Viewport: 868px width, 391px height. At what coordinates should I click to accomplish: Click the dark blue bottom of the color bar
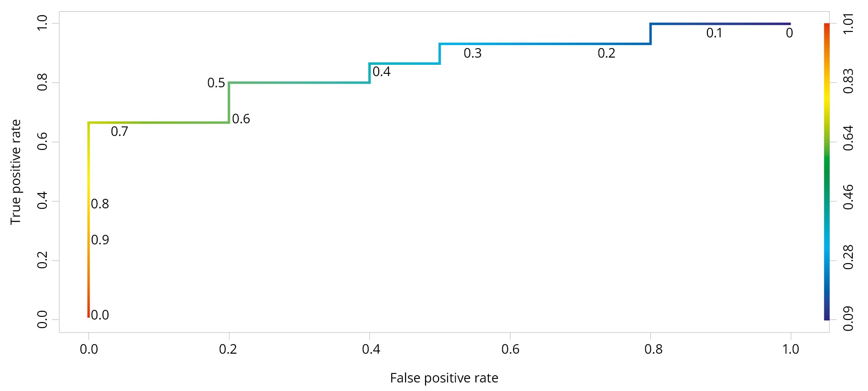pos(827,316)
